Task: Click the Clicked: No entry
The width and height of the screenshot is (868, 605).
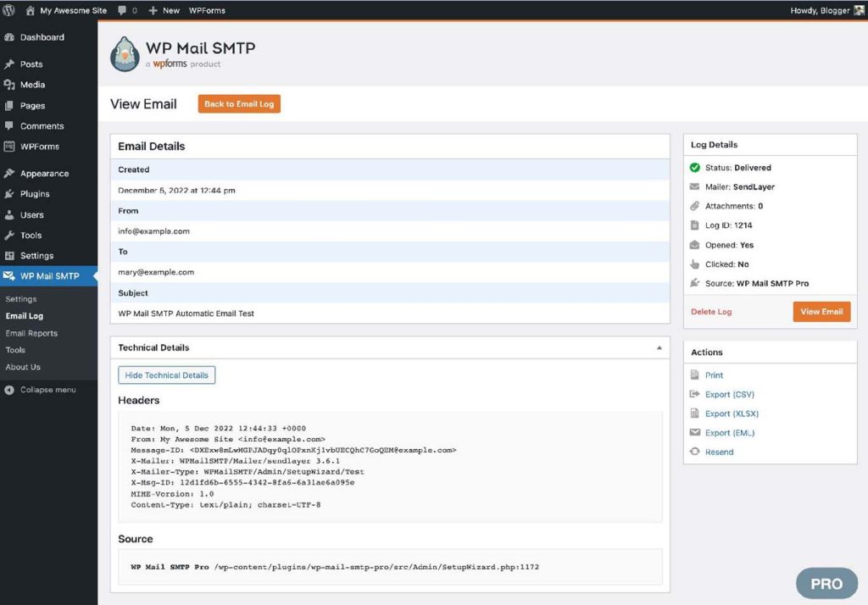Action: [726, 264]
